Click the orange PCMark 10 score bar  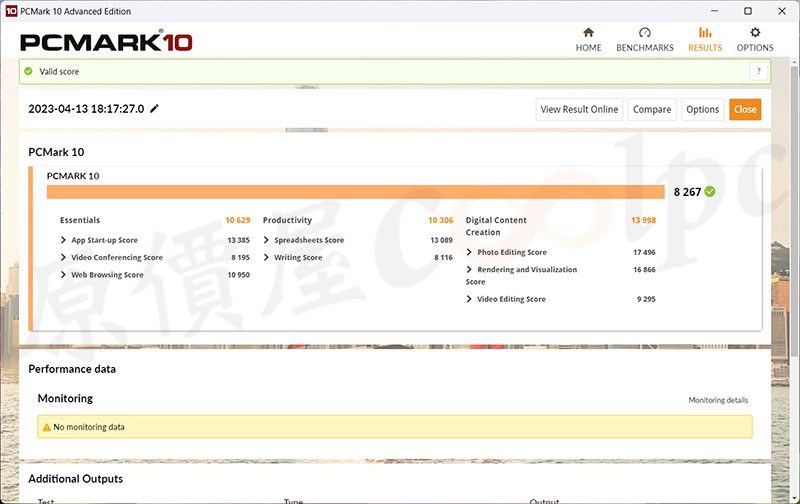355,192
